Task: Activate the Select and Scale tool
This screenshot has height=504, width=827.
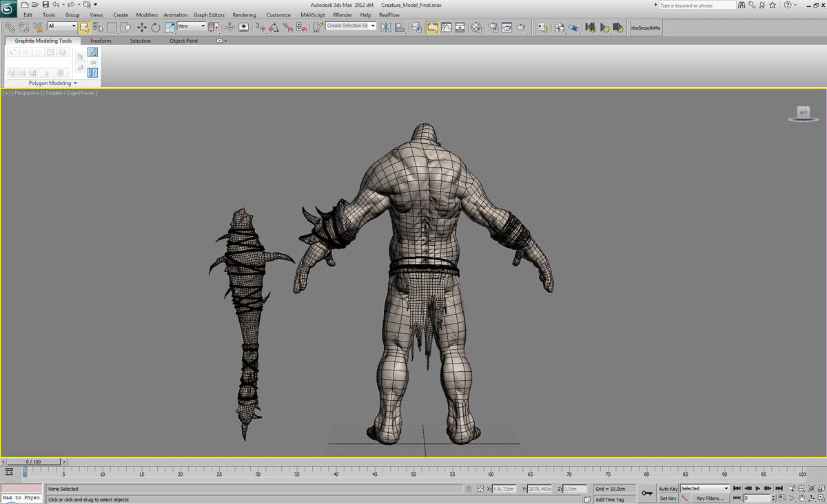Action: coord(170,28)
